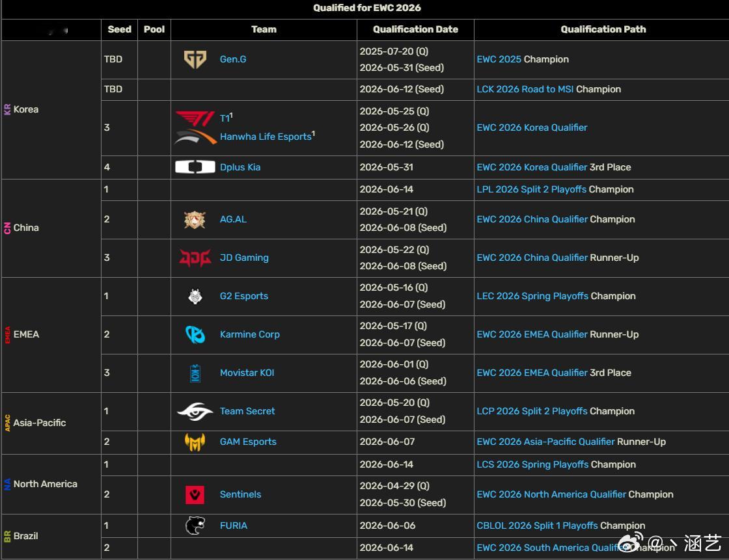The height and width of the screenshot is (560, 729).
Task: Click the date 2026-06-06 in FURIA row
Action: pos(387,526)
